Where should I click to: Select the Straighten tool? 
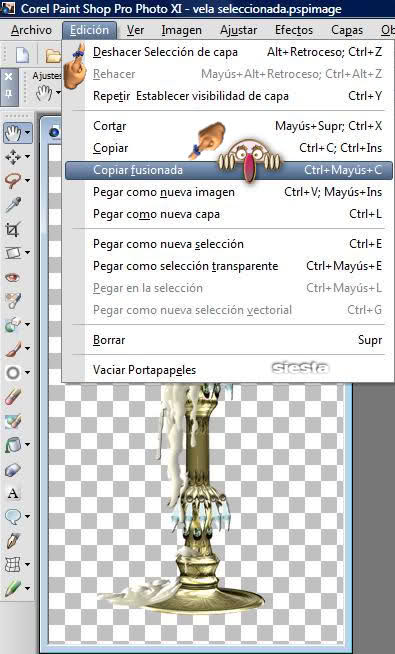(x=13, y=253)
